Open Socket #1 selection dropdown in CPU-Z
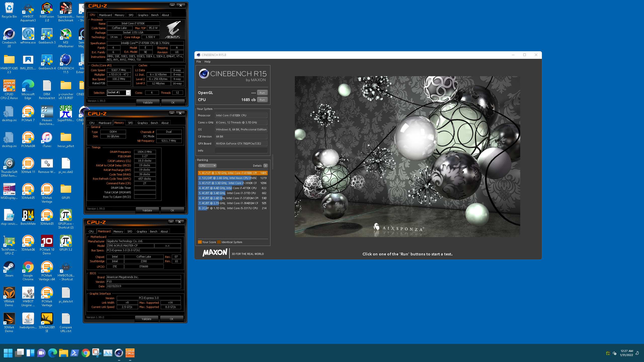This screenshot has width=644, height=362. tap(119, 93)
